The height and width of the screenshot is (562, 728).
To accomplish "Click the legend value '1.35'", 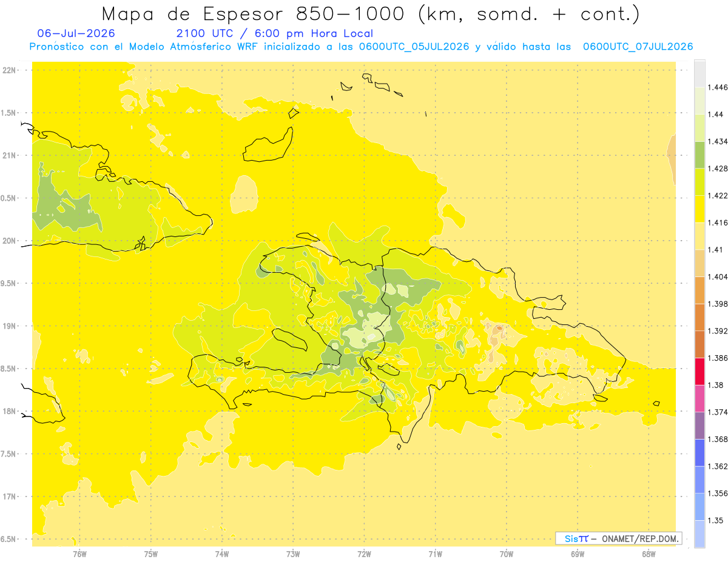I will [x=716, y=520].
